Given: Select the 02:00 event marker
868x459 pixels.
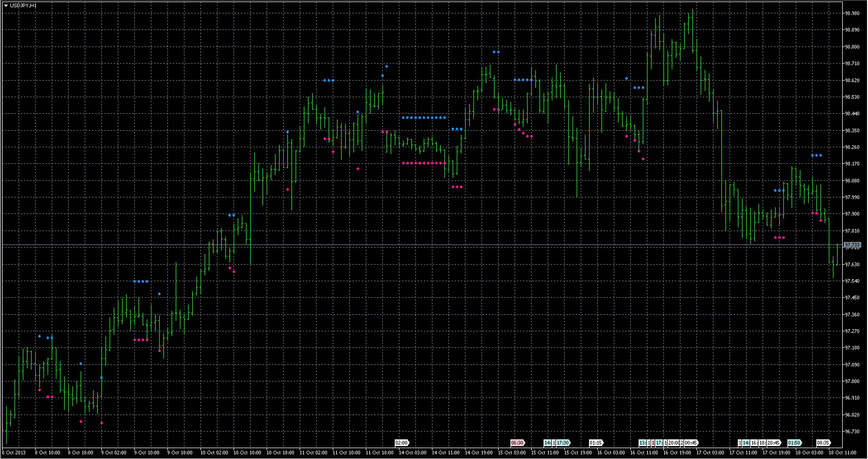Looking at the screenshot, I should 401,443.
